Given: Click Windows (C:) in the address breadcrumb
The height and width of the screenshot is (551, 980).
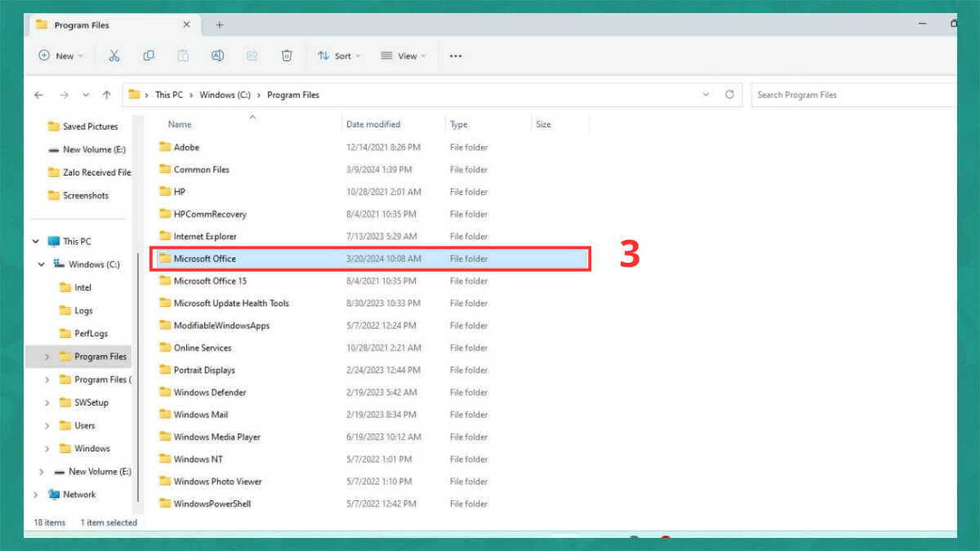Looking at the screenshot, I should click(x=225, y=95).
